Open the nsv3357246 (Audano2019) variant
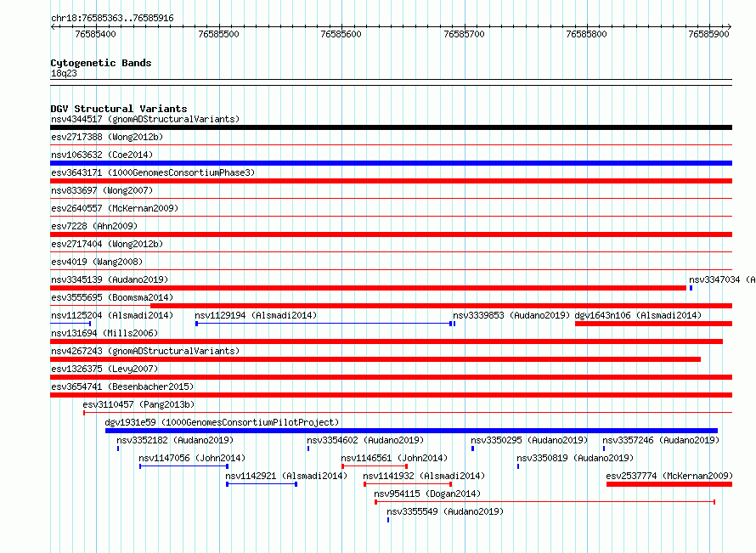 click(x=661, y=440)
